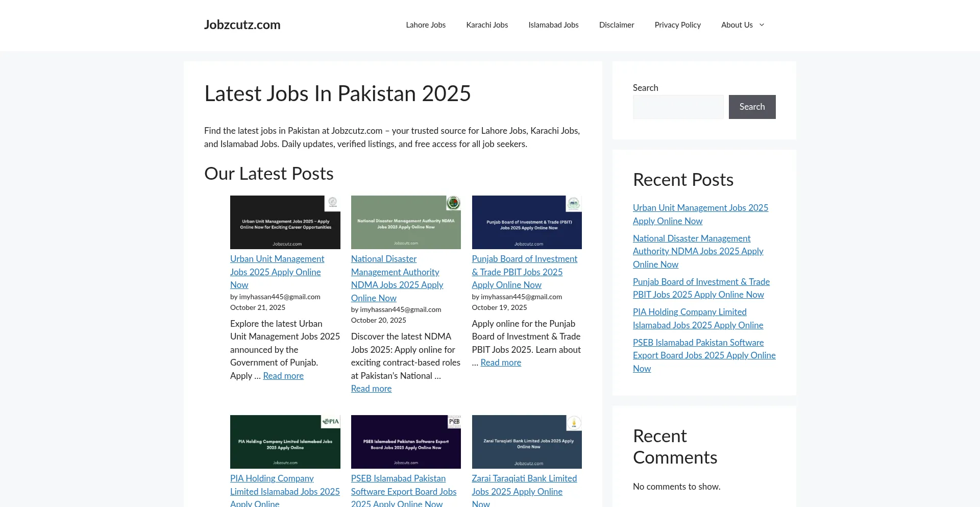Click the 'No comments to show.' text
The image size is (980, 507).
pyautogui.click(x=677, y=487)
